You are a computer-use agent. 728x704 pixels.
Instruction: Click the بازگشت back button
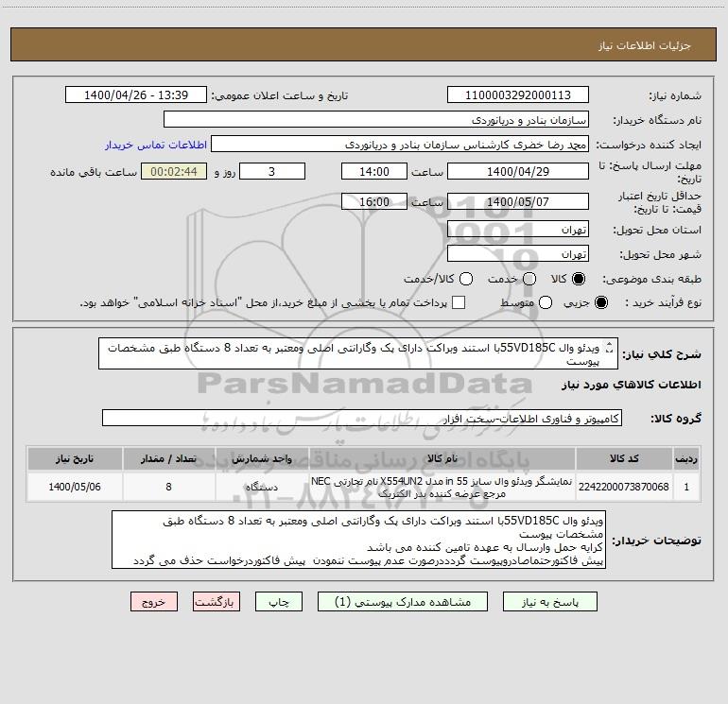click(217, 602)
